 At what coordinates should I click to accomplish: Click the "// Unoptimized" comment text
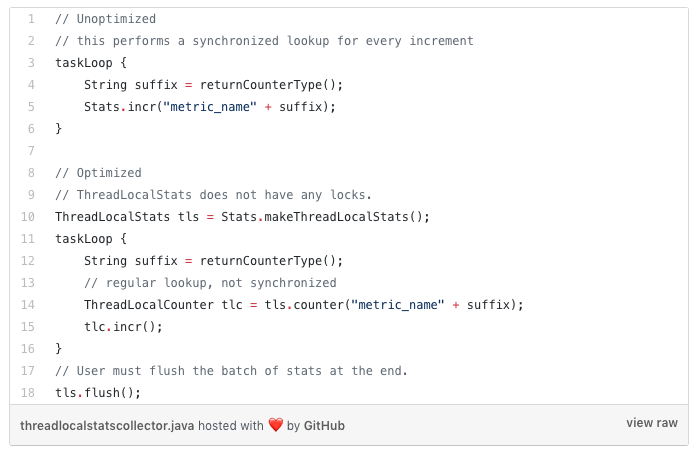[x=106, y=19]
